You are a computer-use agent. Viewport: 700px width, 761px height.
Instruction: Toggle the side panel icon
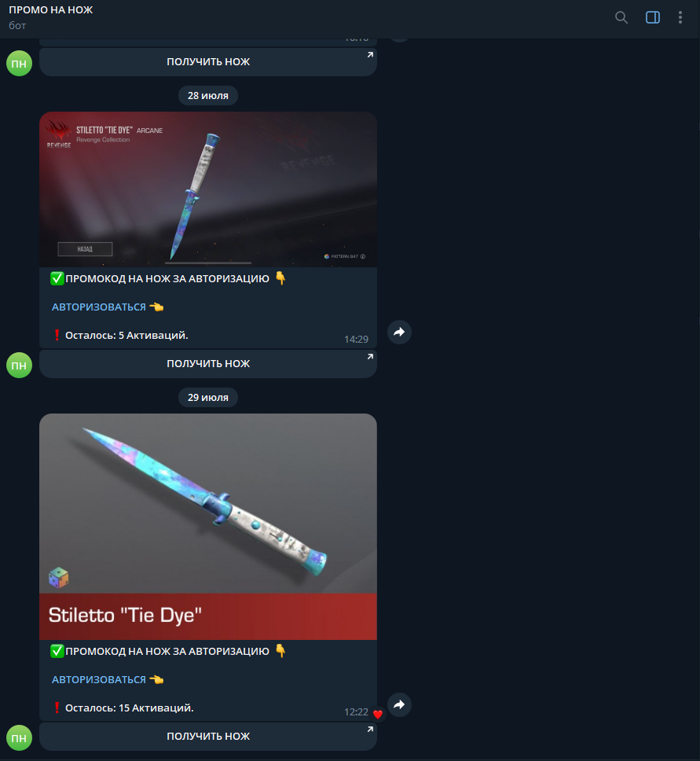click(x=652, y=17)
